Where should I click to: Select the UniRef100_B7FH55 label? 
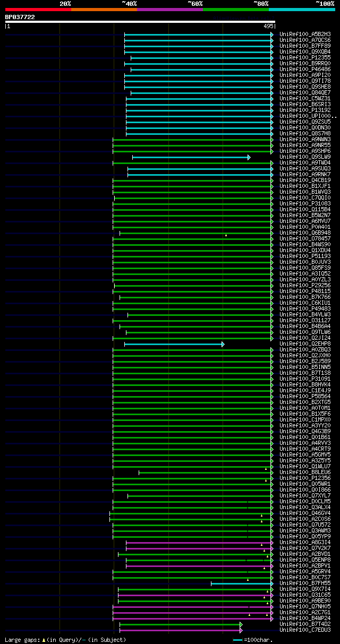(x=305, y=583)
